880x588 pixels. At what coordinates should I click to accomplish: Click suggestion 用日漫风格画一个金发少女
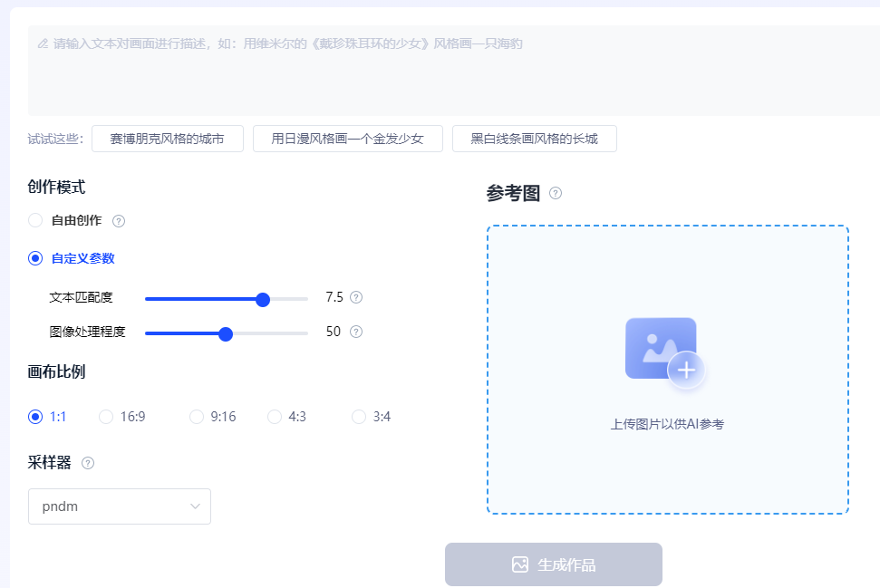click(347, 139)
